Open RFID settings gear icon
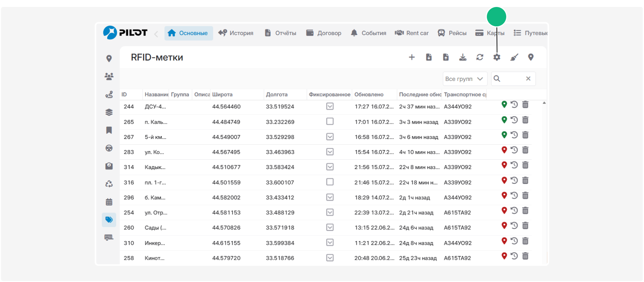 coord(497,57)
